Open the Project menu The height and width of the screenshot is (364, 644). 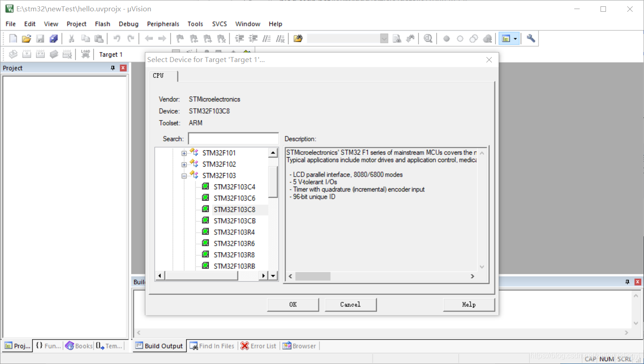(77, 24)
